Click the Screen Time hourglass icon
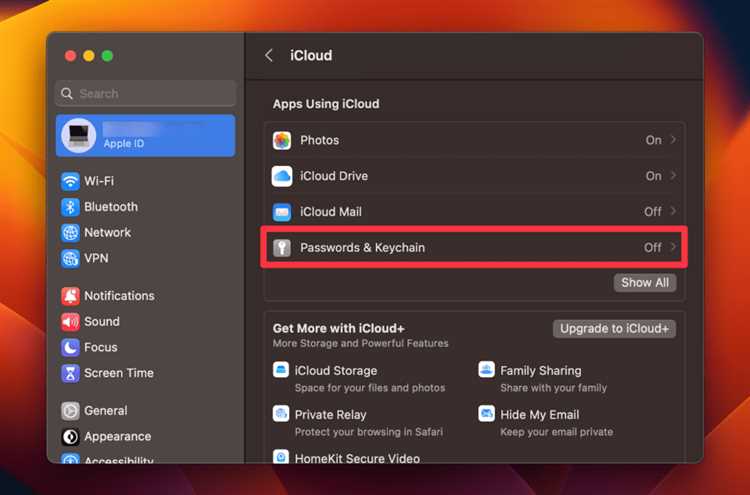Viewport: 750px width, 495px height. pyautogui.click(x=70, y=374)
